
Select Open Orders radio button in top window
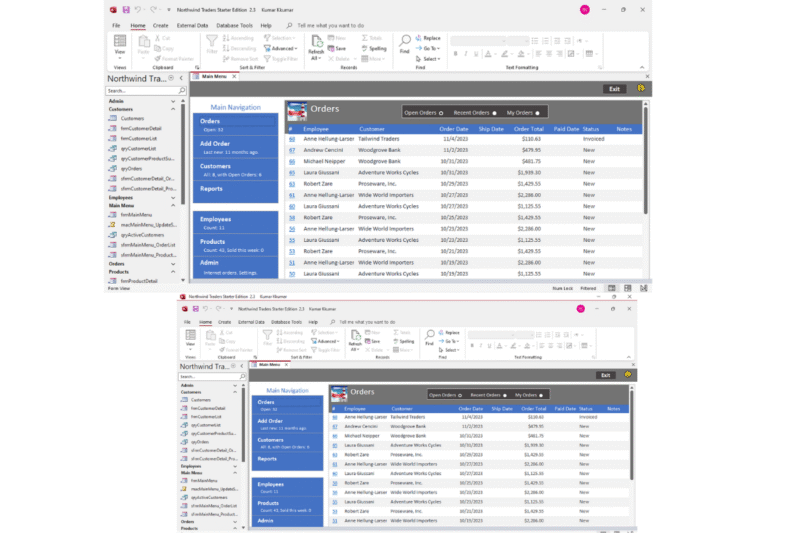441,113
